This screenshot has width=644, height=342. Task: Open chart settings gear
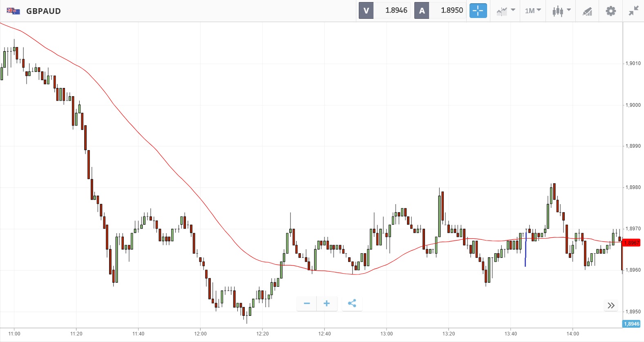point(610,11)
